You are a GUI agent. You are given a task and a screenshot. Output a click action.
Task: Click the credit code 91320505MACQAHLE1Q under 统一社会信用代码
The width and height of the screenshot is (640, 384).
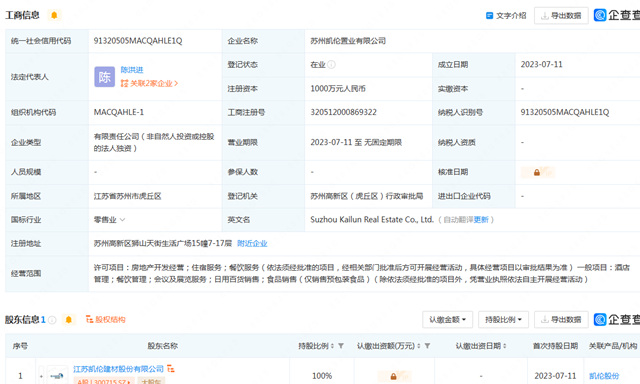point(138,41)
